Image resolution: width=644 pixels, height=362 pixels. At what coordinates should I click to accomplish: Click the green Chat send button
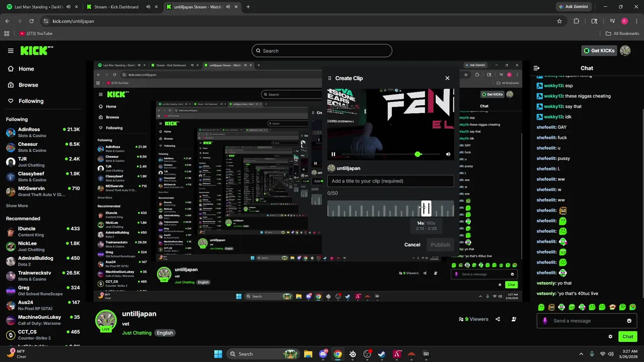pyautogui.click(x=628, y=337)
